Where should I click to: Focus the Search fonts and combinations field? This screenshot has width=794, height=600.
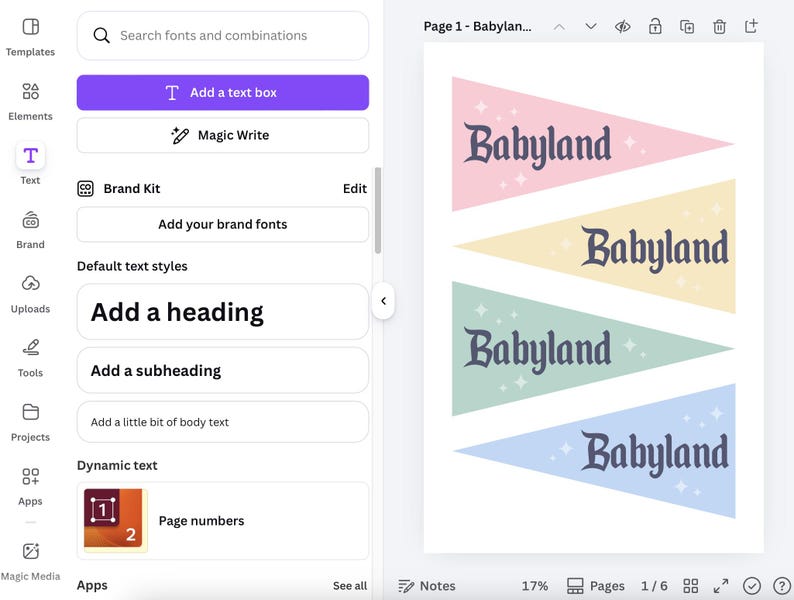[x=223, y=36]
